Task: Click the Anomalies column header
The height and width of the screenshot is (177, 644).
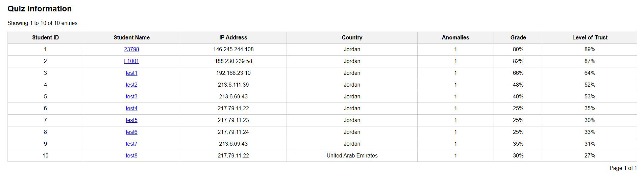Action: [x=455, y=37]
